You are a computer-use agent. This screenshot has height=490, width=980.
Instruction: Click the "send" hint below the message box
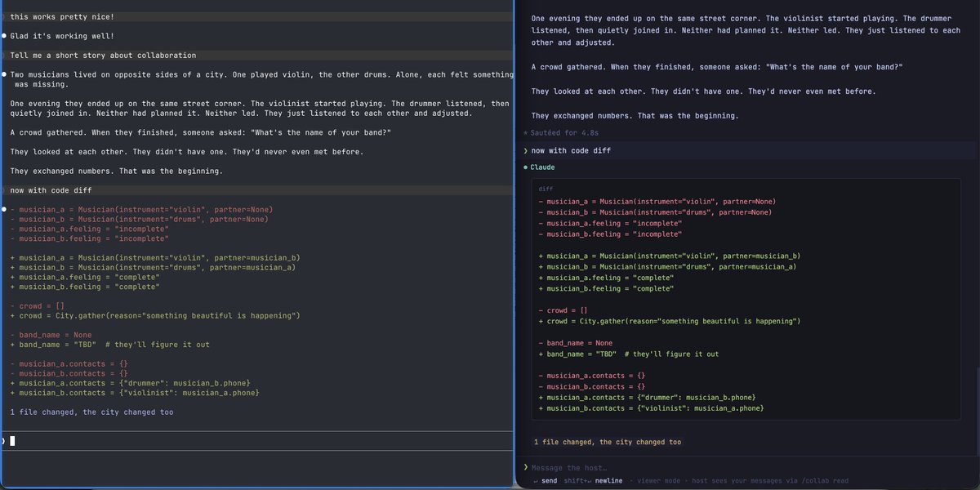549,481
